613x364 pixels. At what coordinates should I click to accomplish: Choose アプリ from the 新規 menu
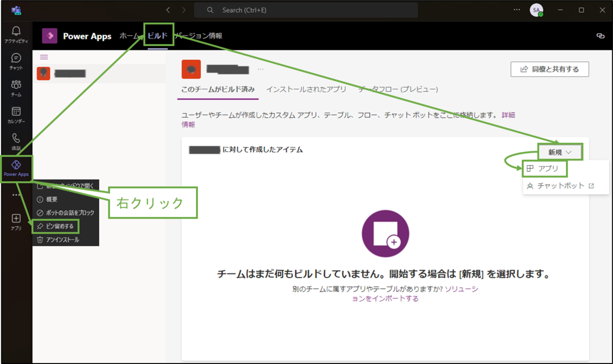click(545, 168)
